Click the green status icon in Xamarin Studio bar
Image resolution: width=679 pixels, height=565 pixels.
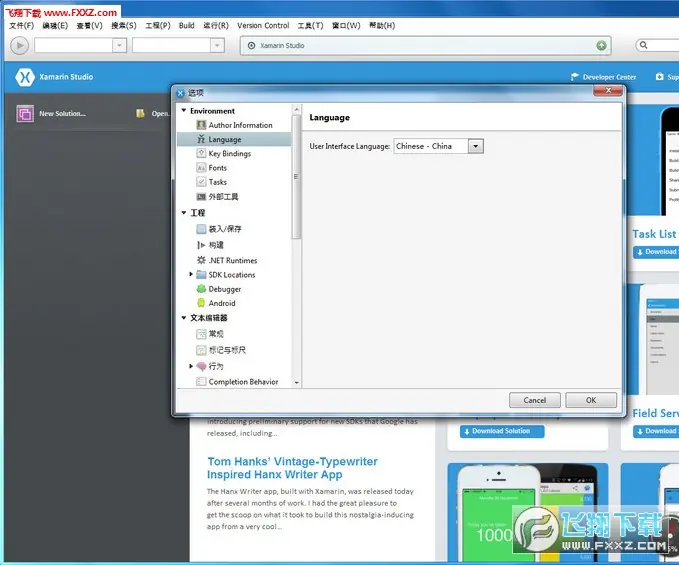pos(601,45)
